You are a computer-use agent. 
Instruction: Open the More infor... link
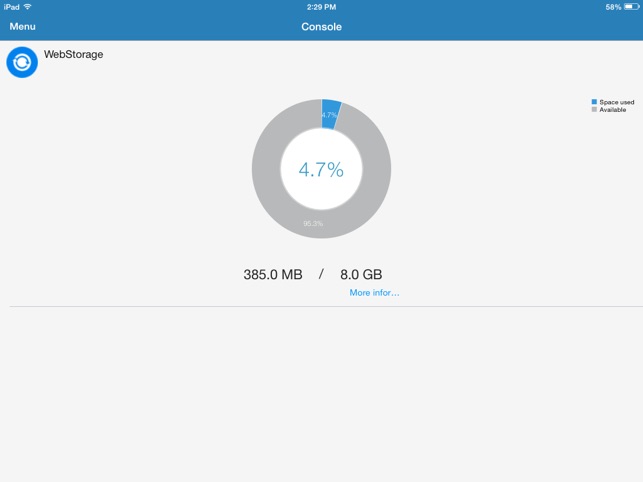coord(374,292)
